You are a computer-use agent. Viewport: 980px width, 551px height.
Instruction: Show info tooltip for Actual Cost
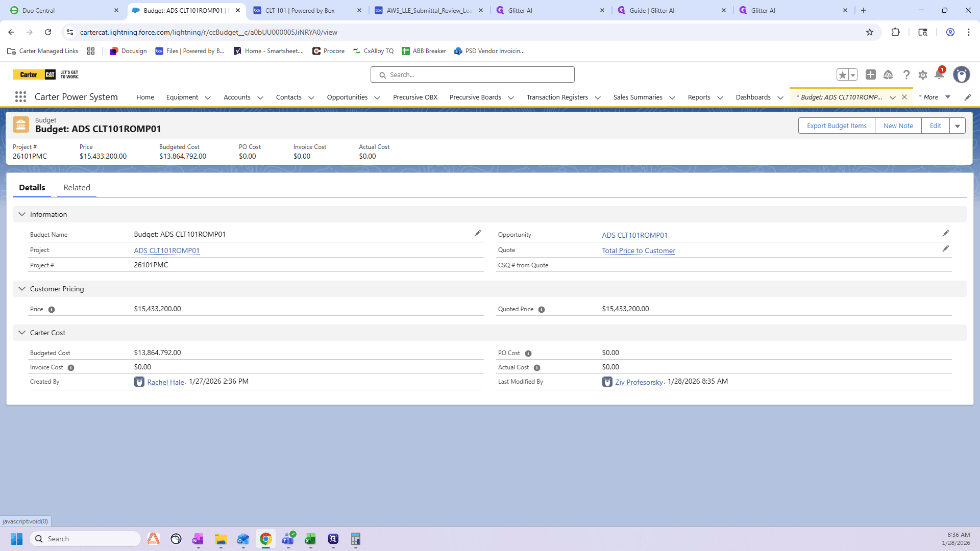(x=537, y=368)
